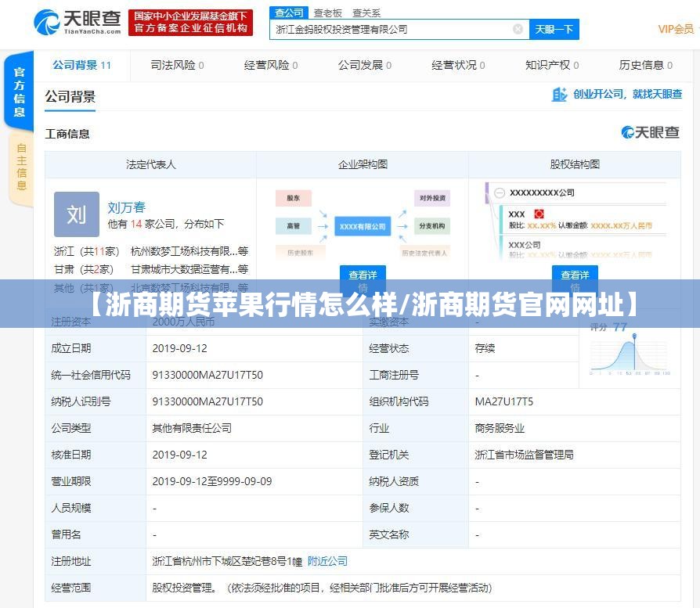
Task: Click the 分支机构 box in structure diagram
Action: [432, 226]
